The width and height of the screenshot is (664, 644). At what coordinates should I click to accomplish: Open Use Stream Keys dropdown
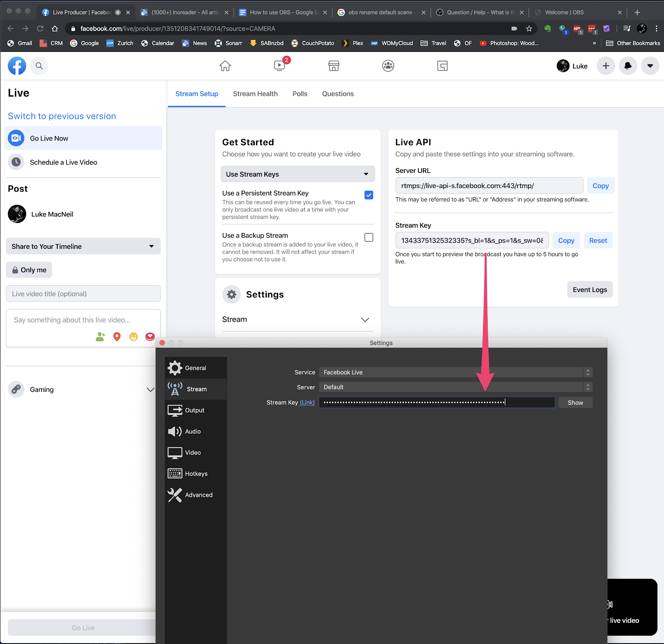coord(298,174)
